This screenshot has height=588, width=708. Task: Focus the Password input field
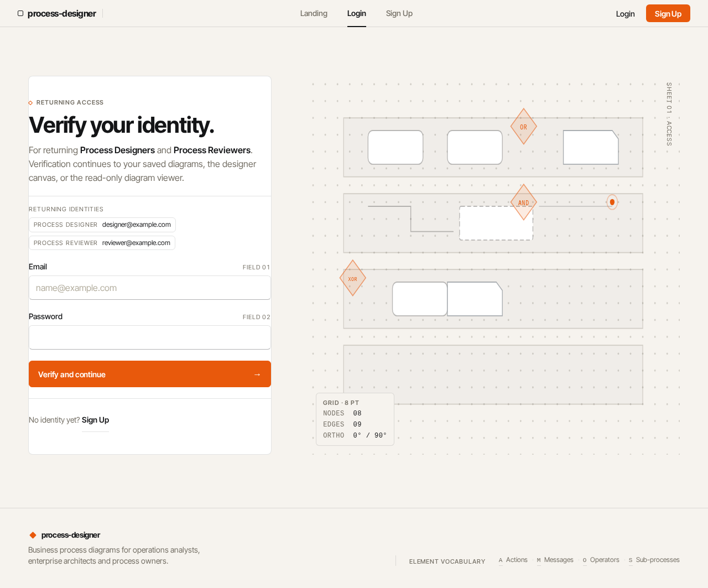(150, 337)
